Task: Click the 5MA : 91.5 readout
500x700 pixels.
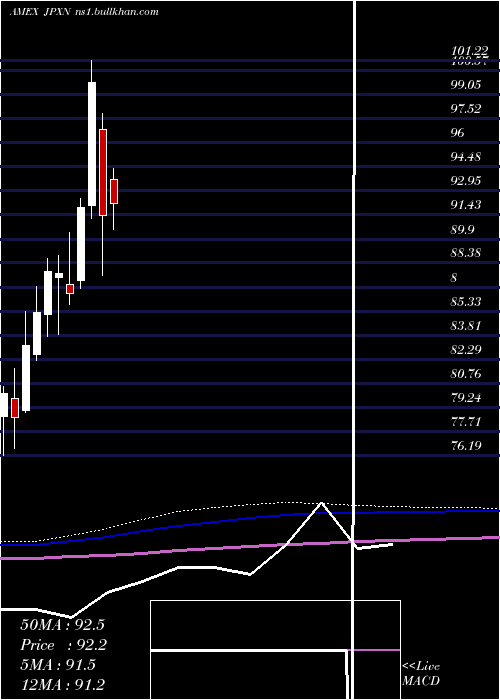Action: (x=58, y=665)
